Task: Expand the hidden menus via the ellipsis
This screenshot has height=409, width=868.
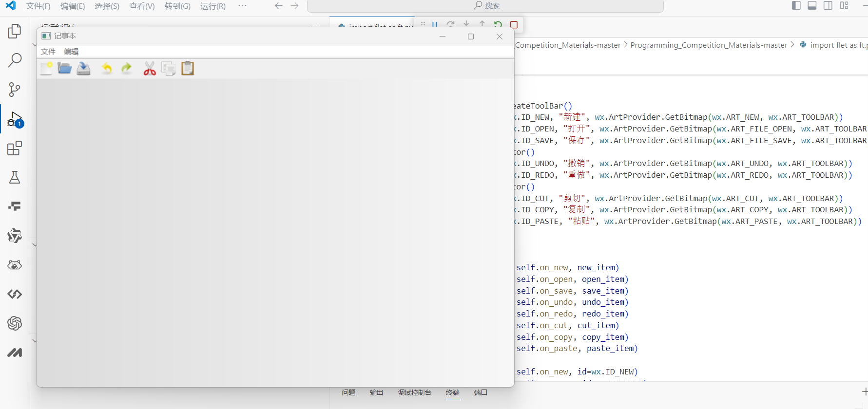Action: 242,6
